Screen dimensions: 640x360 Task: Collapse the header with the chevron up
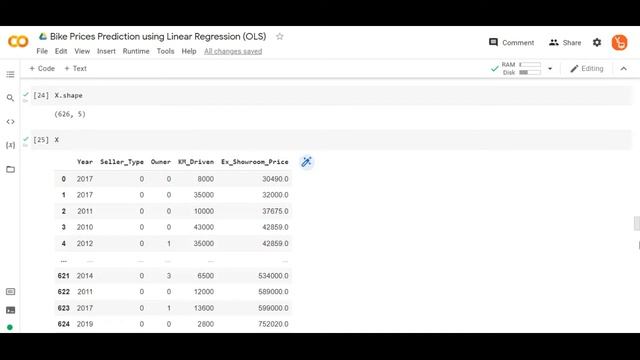[x=624, y=69]
